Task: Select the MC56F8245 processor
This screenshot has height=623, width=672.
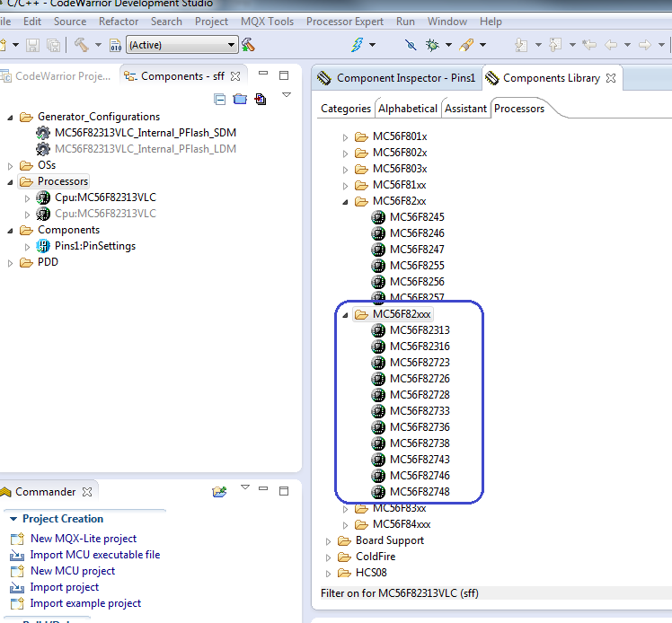Action: coord(417,217)
